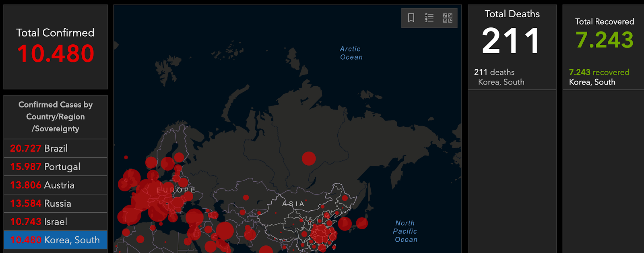Click the Total Confirmed 10.480 figure
Viewport: 644px width, 253px height.
[56, 54]
